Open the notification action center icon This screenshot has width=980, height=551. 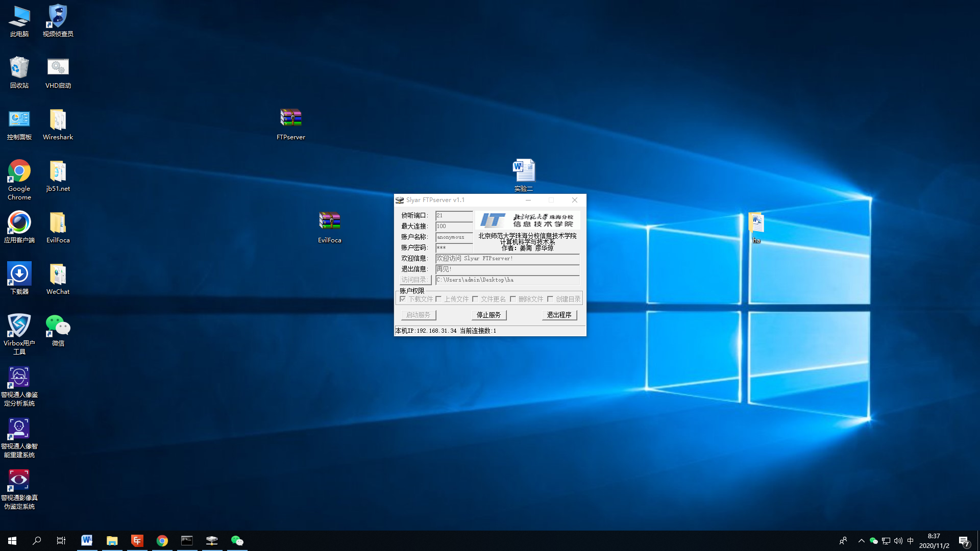click(x=964, y=540)
